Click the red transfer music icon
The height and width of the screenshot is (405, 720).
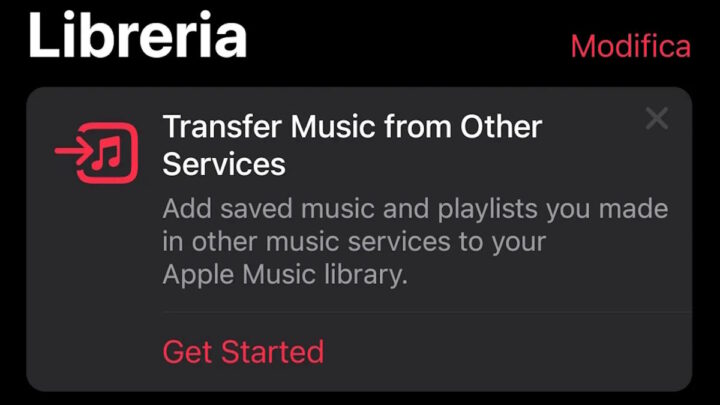coord(96,152)
